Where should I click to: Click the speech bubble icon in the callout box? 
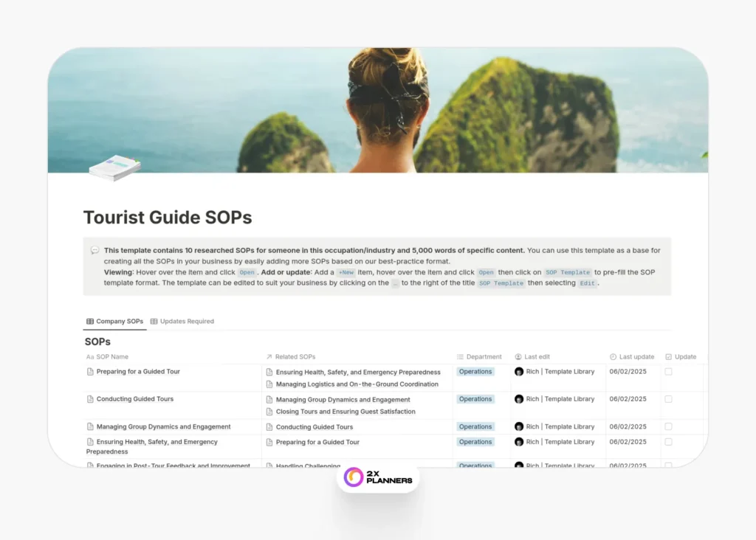pos(94,250)
